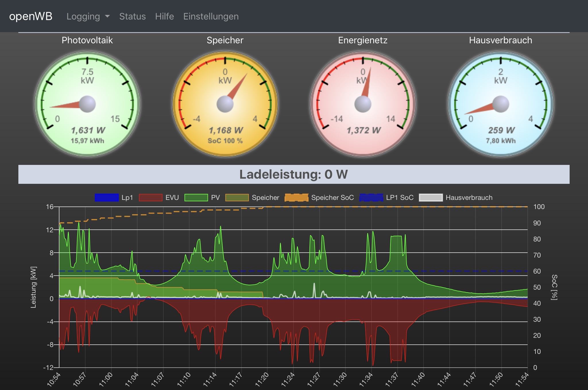Click the openWB brand logo
Screen dimensions: 588x390
(x=31, y=16)
